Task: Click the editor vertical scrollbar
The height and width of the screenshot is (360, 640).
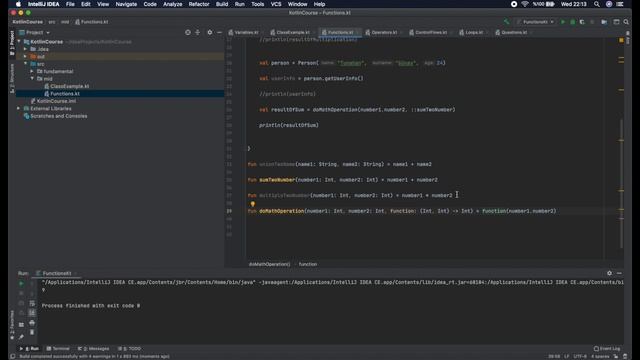Action: (622, 183)
